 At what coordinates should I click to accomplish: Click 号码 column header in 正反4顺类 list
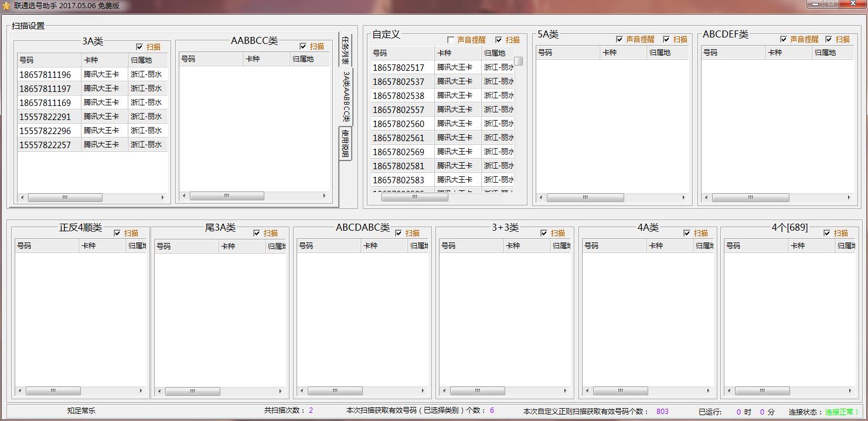point(47,246)
